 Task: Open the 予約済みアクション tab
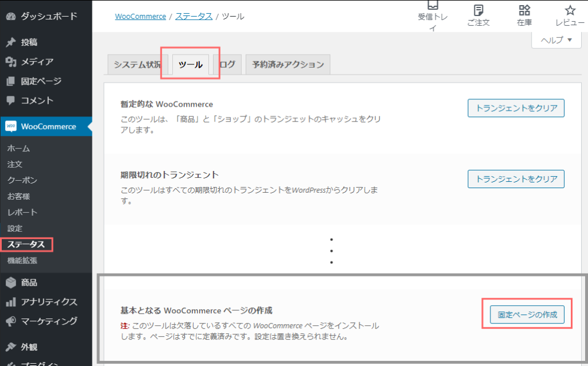[x=288, y=65]
